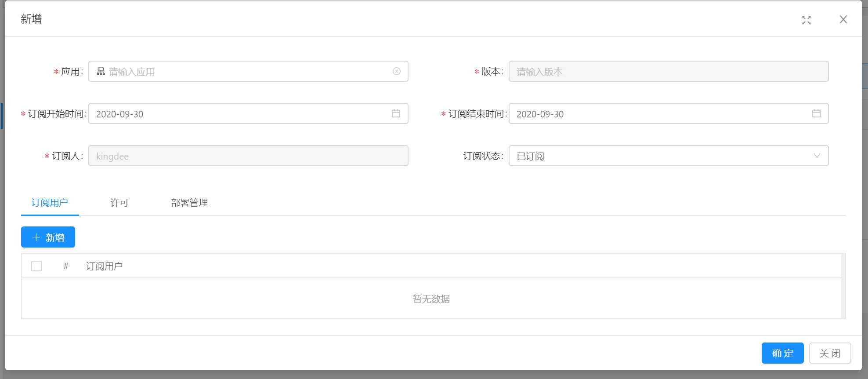Click the application hierarchy icon in 应用 field
This screenshot has width=868, height=379.
101,71
